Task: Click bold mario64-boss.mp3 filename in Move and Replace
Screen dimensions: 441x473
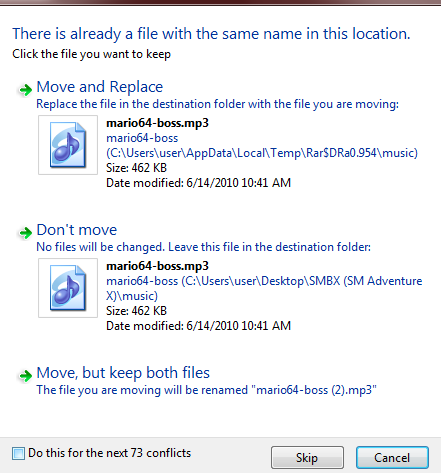Action: [157, 123]
